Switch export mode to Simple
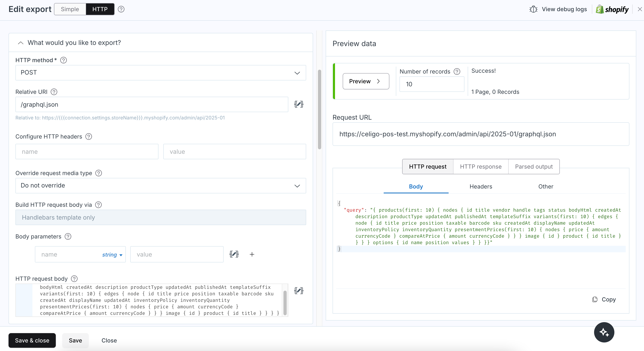Screen dimensions: 644x351 70,9
